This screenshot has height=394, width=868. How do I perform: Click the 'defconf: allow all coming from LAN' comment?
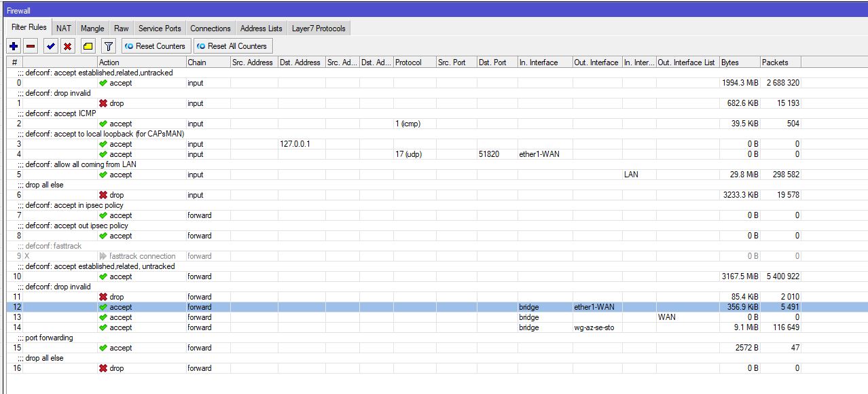click(82, 164)
